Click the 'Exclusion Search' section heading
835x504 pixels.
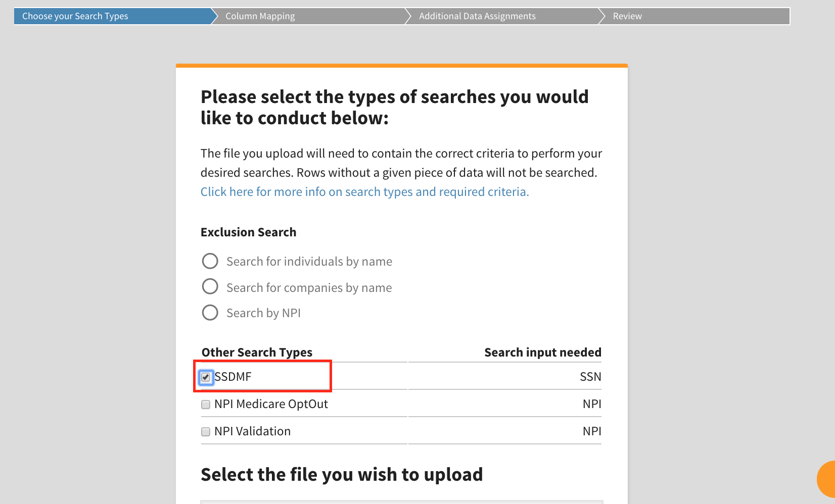click(x=248, y=232)
